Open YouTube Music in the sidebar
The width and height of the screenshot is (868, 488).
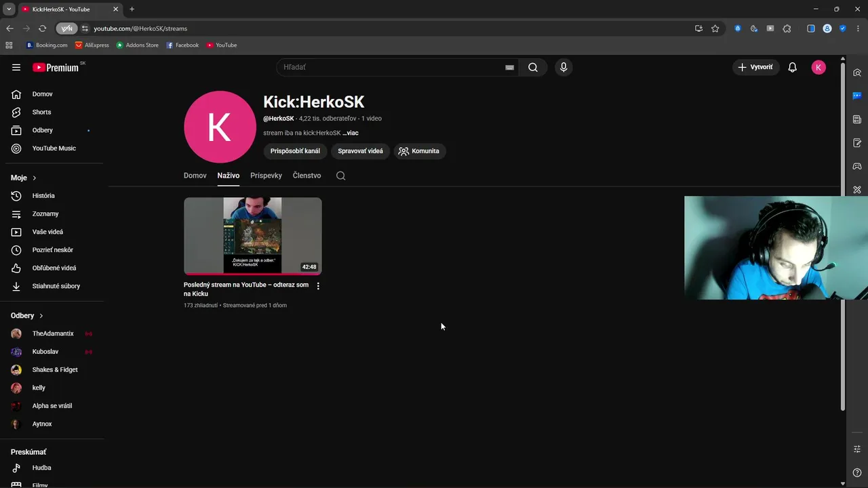click(54, 148)
